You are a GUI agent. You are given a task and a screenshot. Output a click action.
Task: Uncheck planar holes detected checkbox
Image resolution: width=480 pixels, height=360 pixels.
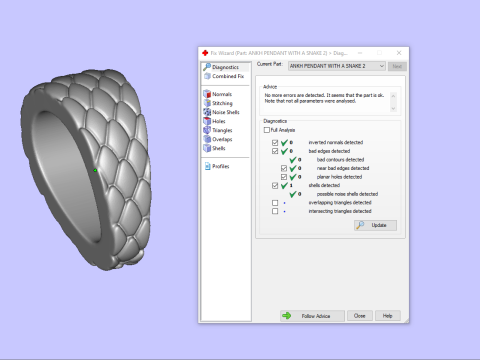[x=284, y=177]
